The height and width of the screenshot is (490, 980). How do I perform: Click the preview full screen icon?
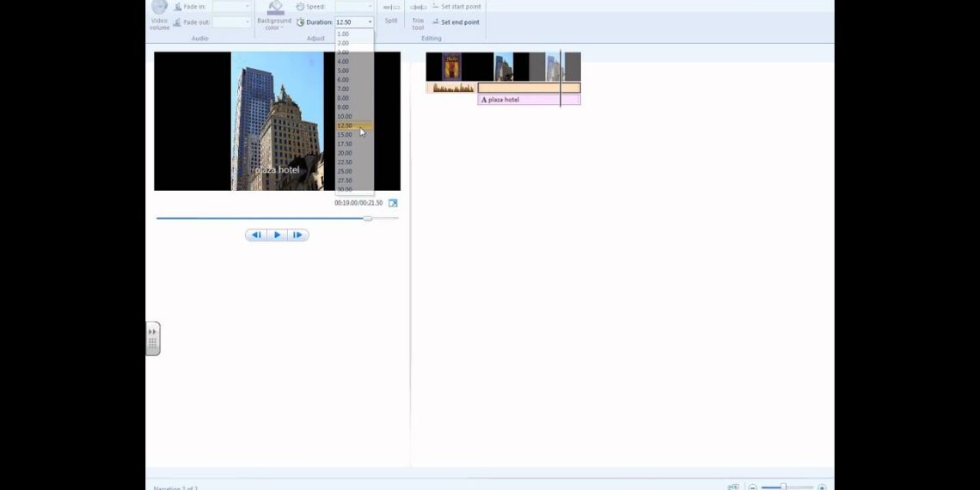(393, 203)
